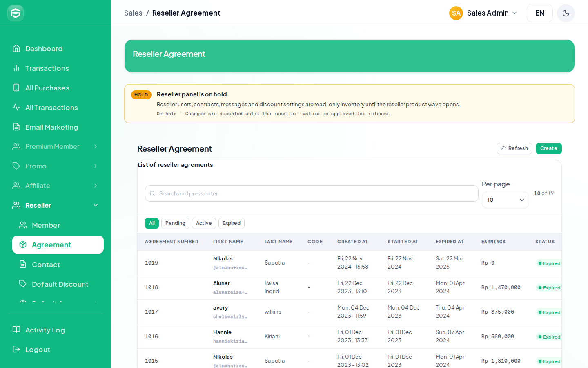
Task: Click the Create button
Action: click(549, 148)
